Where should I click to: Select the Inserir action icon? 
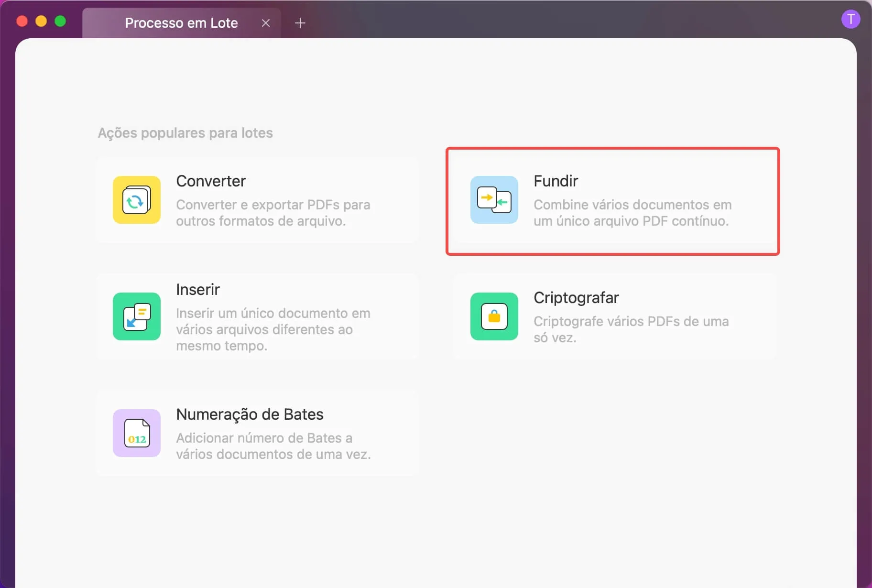136,317
